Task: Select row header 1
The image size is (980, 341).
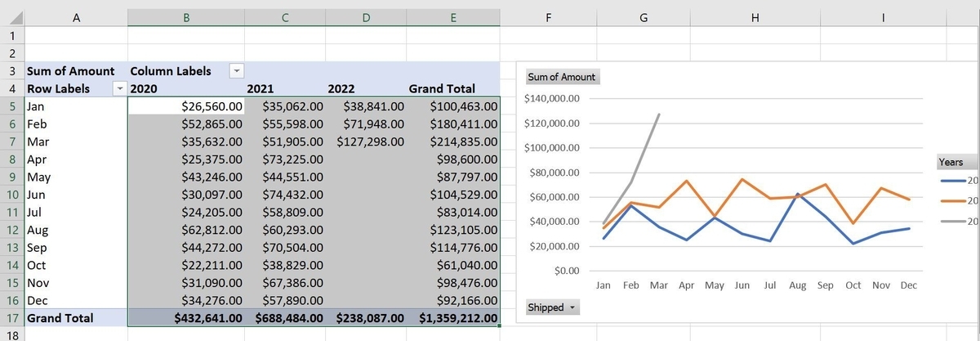Action: click(11, 36)
